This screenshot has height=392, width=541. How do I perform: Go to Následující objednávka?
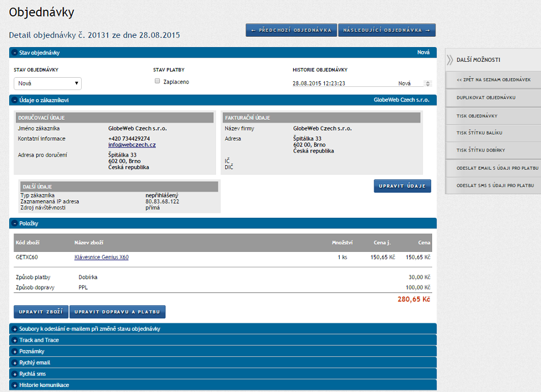pos(387,30)
